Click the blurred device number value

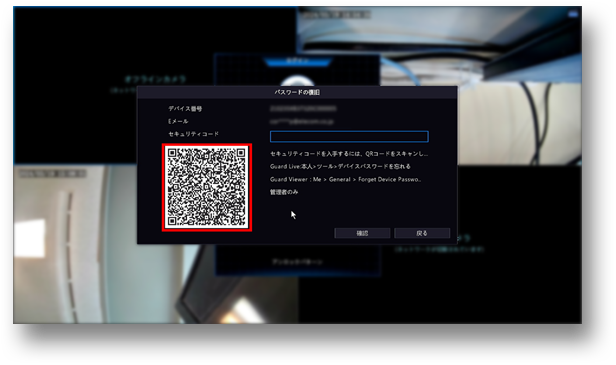tap(303, 109)
